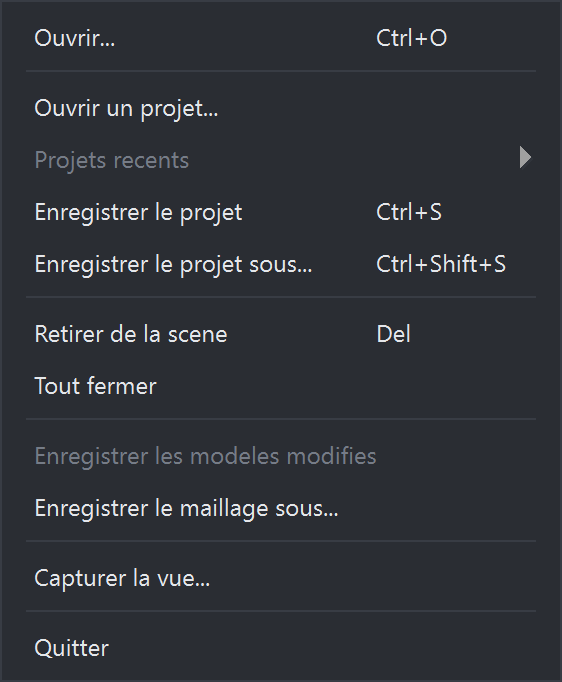The height and width of the screenshot is (682, 562).
Task: Click the Ctrl+Shift+S shortcut text
Action: point(441,264)
